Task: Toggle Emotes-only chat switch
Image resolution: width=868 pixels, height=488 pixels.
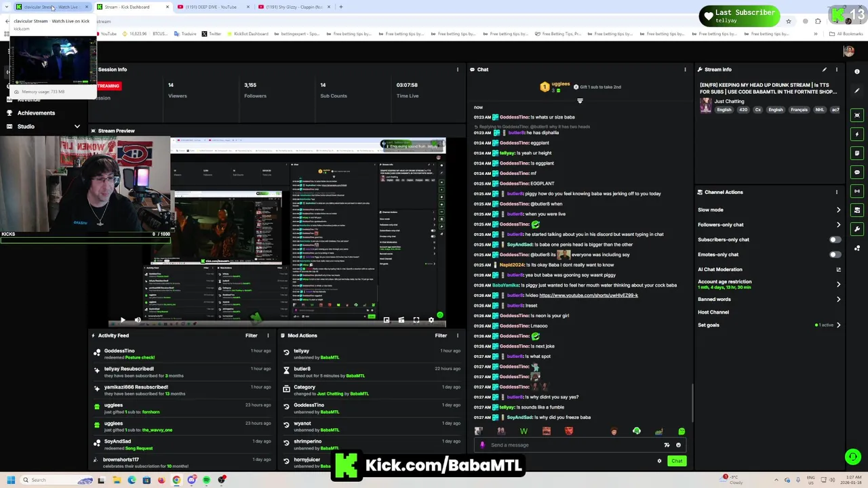Action: click(835, 255)
